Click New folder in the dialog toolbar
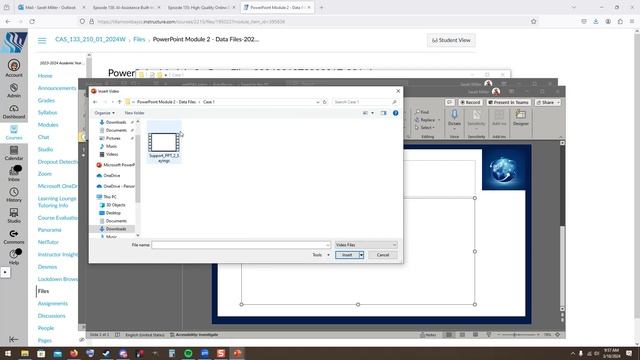The height and width of the screenshot is (360, 640). click(134, 113)
